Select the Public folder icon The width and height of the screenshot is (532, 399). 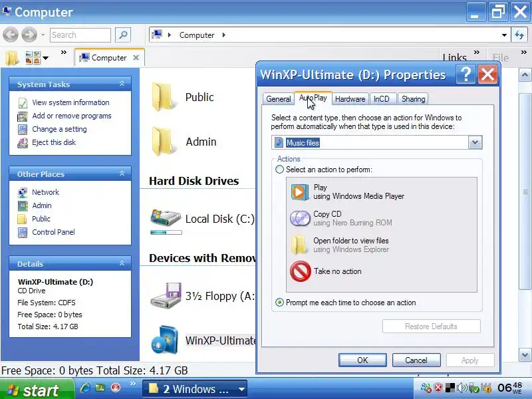(163, 97)
